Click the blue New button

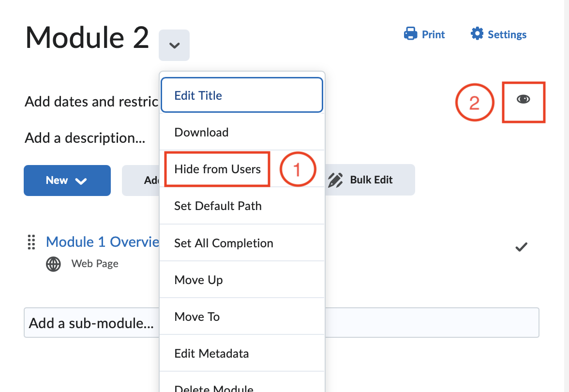click(x=56, y=180)
